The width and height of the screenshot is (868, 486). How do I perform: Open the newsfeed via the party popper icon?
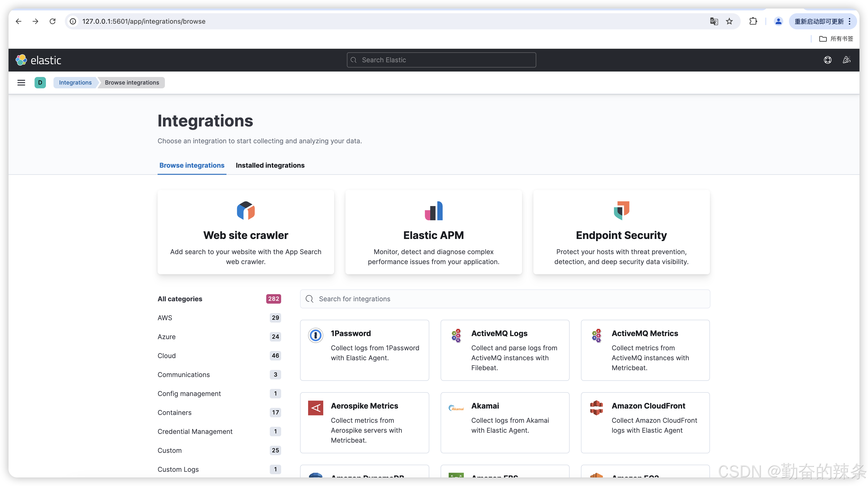(x=847, y=60)
